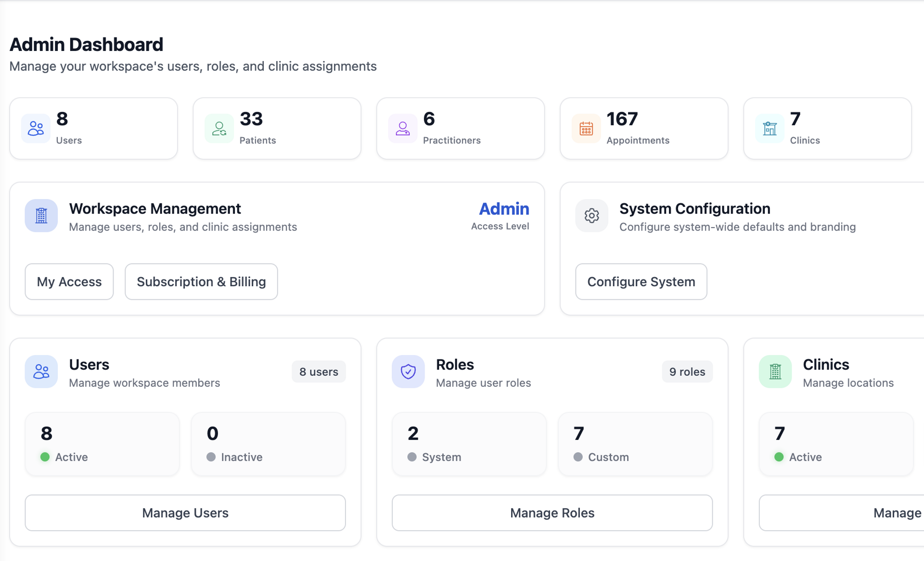This screenshot has width=924, height=561.
Task: Click the Users stat card icon
Action: pyautogui.click(x=36, y=128)
